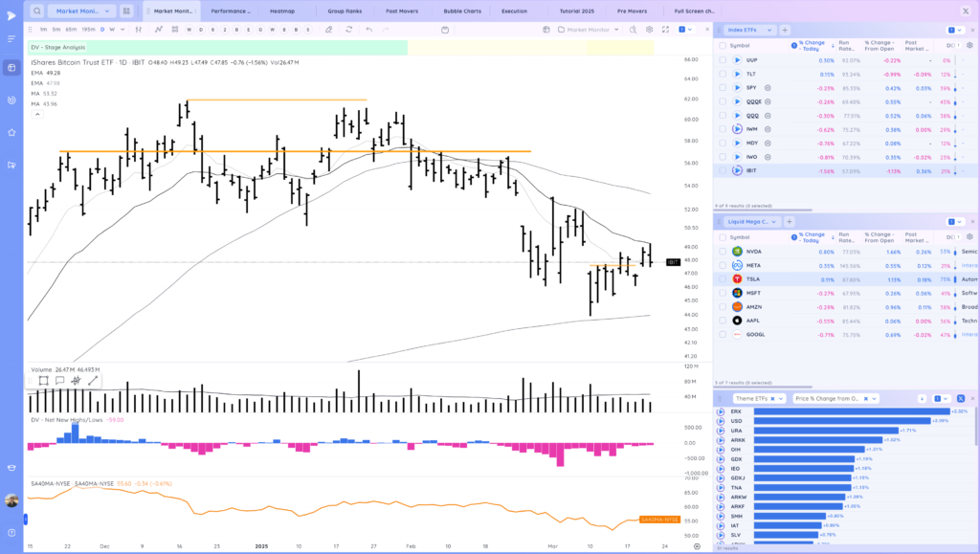Enter fullscreen mode for chart
The width and height of the screenshot is (980, 554).
665,30
